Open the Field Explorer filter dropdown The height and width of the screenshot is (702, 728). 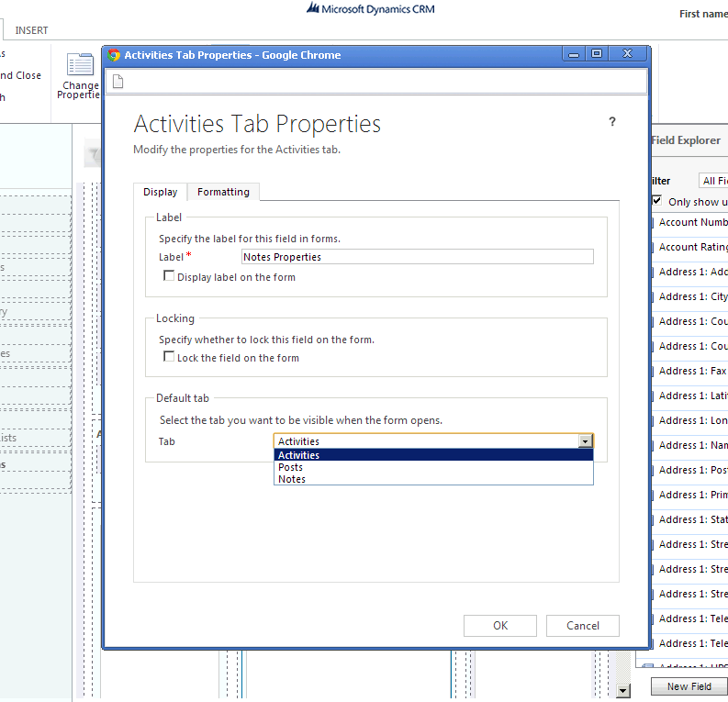pos(713,181)
